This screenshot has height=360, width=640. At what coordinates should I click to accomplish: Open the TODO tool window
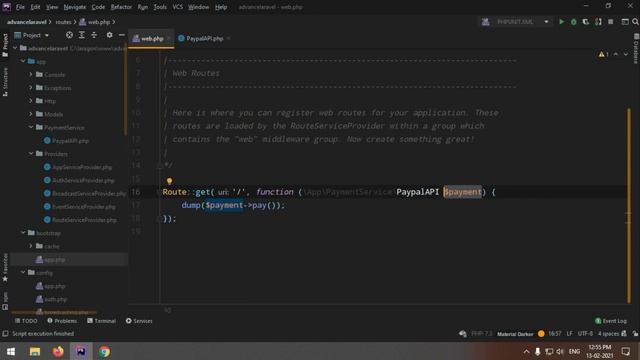pyautogui.click(x=26, y=321)
